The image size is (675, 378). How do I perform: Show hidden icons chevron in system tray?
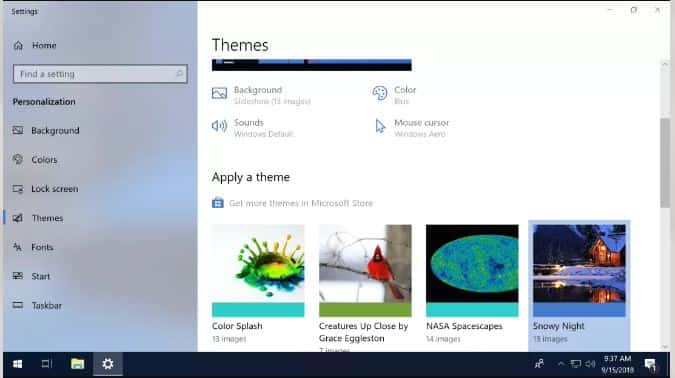560,364
